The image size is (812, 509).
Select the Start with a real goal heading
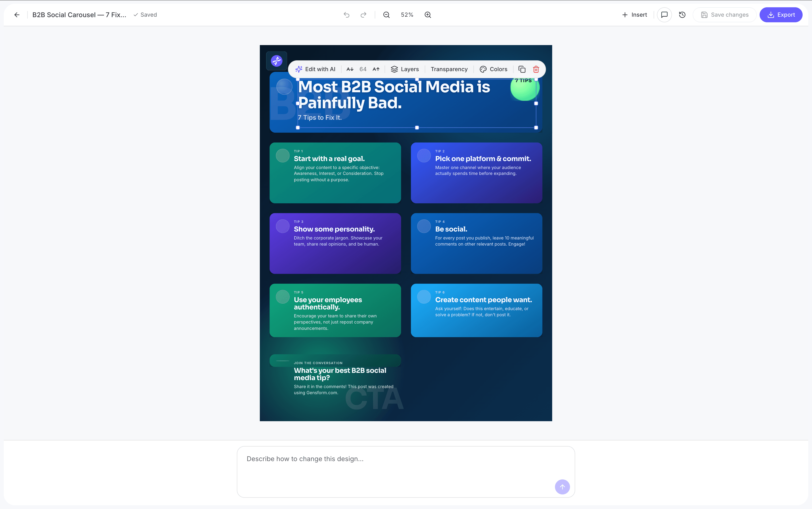click(x=329, y=158)
